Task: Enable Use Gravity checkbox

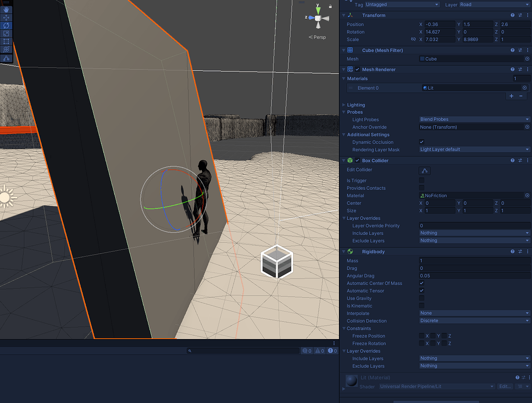Action: [x=421, y=298]
